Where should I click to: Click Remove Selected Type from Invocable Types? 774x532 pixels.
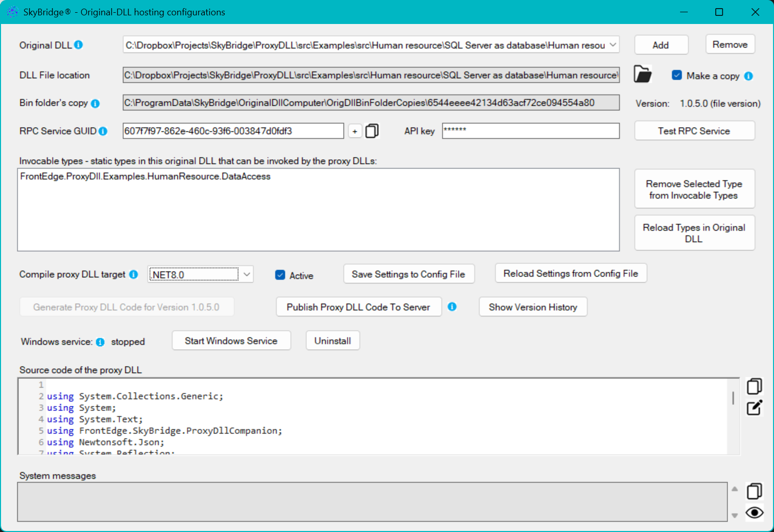(x=694, y=189)
